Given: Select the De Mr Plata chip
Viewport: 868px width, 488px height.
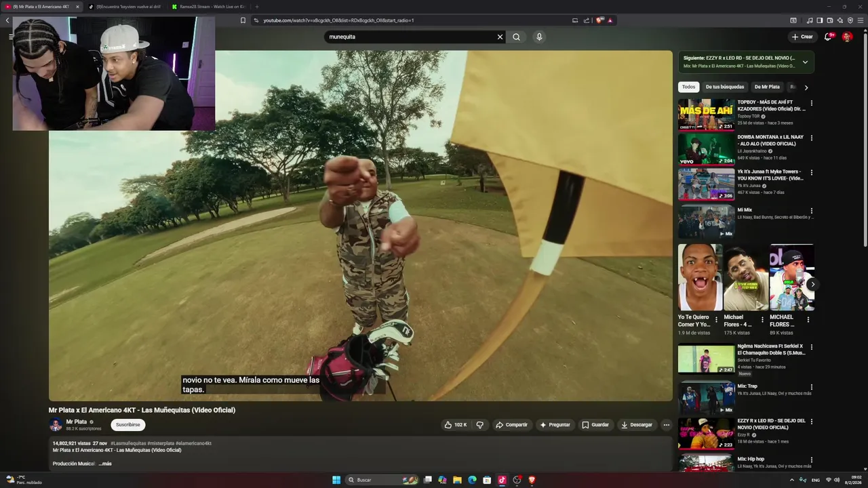Looking at the screenshot, I should click(x=767, y=87).
